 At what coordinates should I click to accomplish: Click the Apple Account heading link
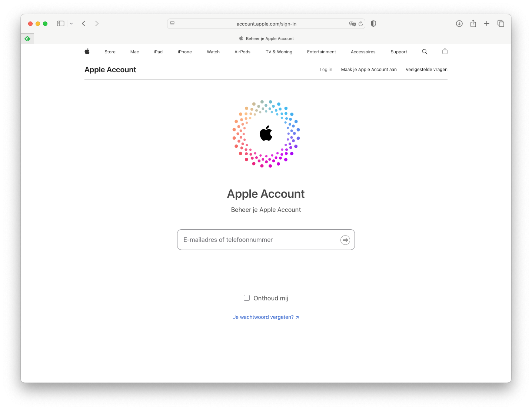110,70
